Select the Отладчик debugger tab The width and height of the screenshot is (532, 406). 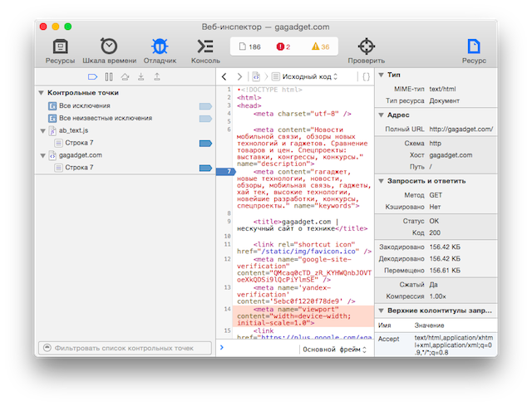pyautogui.click(x=160, y=51)
